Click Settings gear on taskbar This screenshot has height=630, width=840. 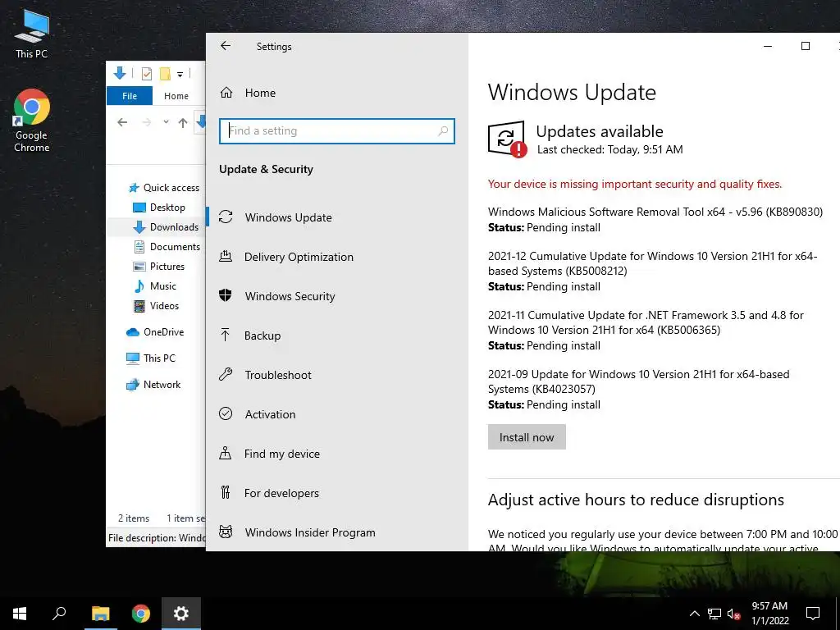(181, 614)
